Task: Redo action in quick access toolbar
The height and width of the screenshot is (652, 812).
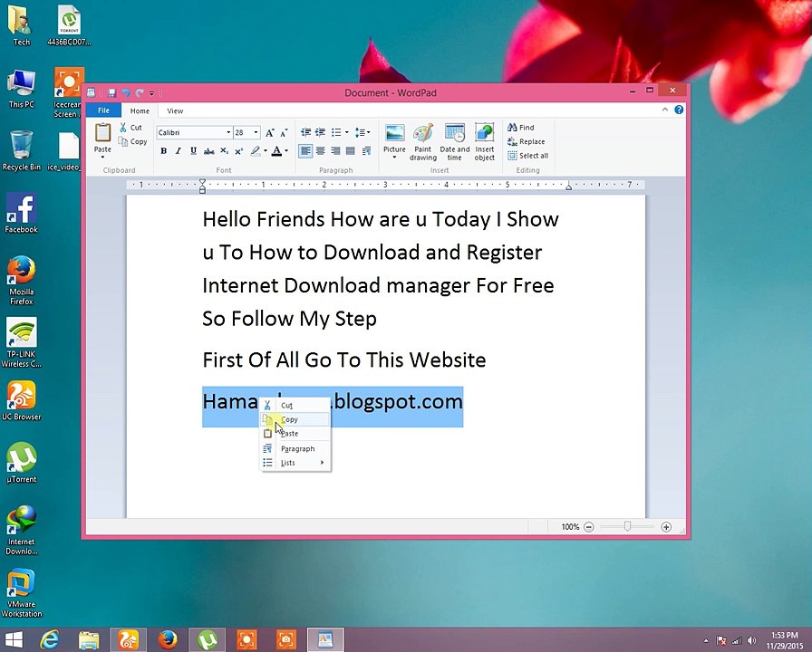Action: click(140, 93)
